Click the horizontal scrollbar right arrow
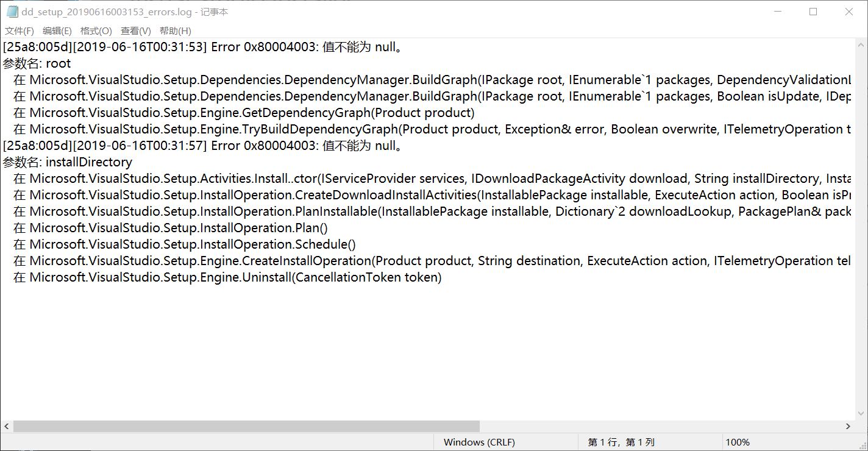 tap(848, 427)
